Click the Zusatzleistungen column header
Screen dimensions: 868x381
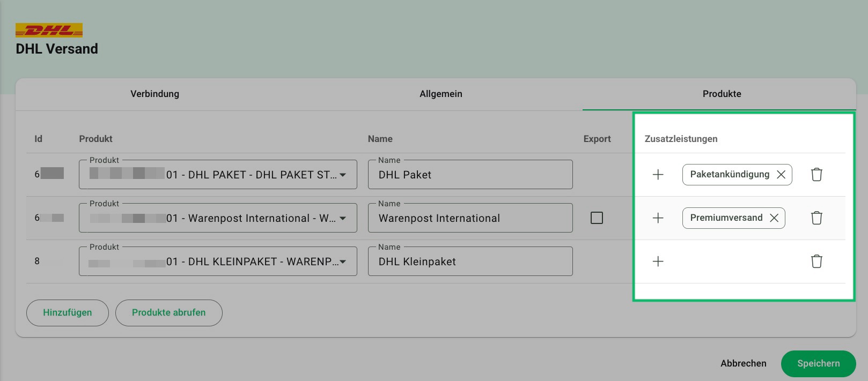point(681,139)
